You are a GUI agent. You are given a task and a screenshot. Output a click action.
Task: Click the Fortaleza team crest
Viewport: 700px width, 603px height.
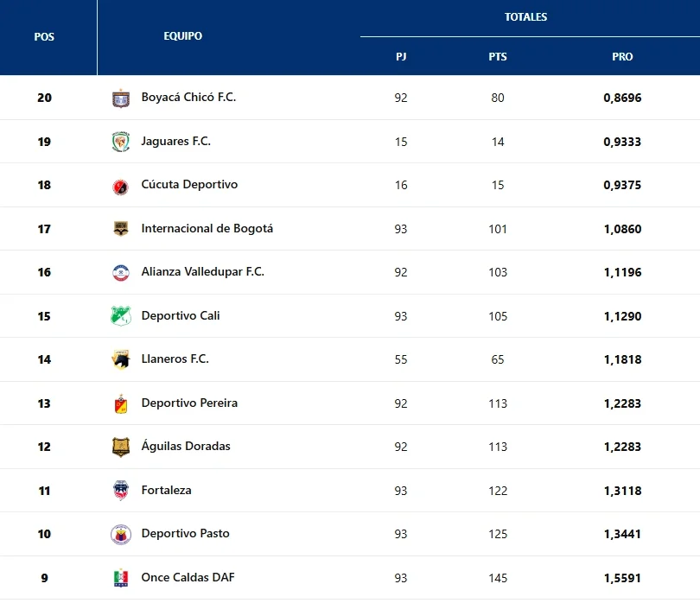(x=121, y=491)
